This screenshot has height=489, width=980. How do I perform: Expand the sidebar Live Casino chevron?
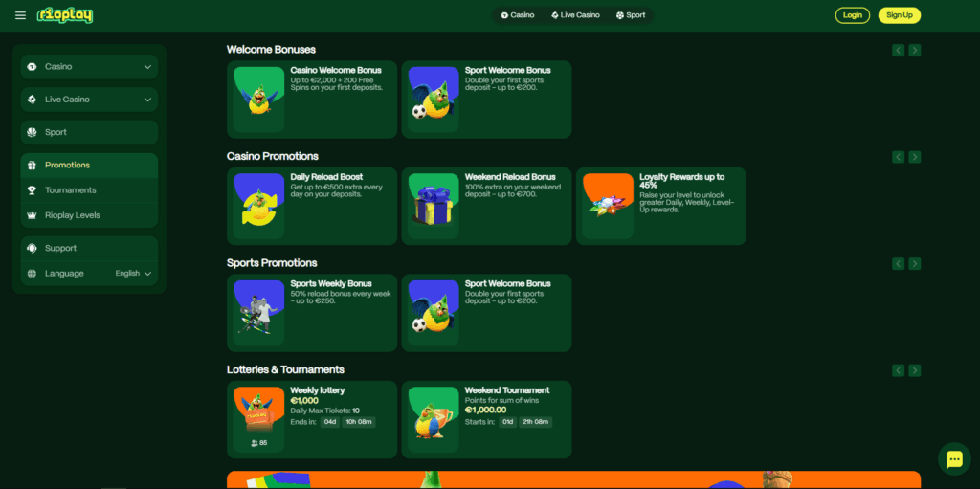[147, 100]
